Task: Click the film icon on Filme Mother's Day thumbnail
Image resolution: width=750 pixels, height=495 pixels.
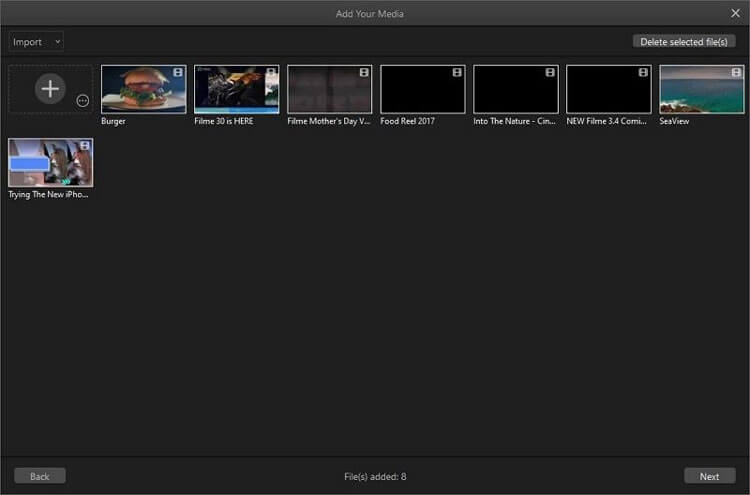Action: [364, 72]
